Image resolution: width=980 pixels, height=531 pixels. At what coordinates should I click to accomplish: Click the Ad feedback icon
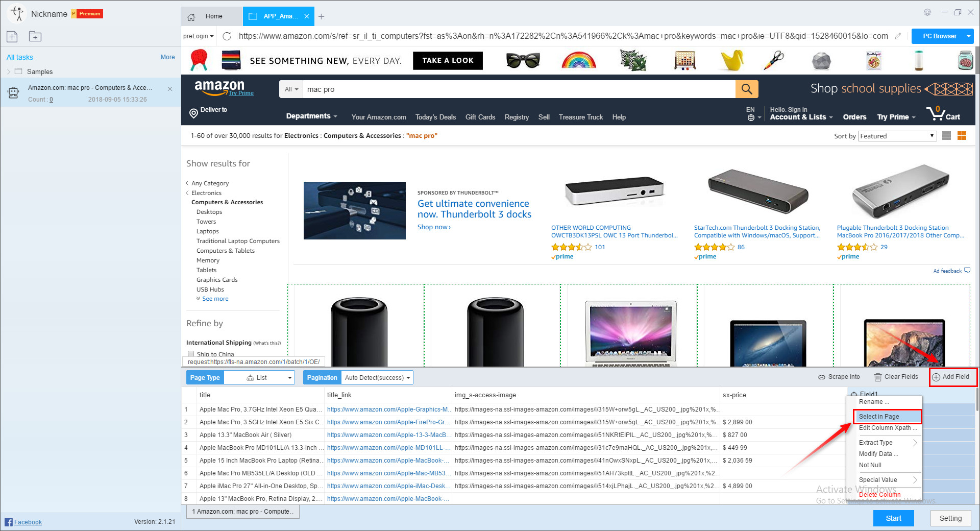point(967,271)
